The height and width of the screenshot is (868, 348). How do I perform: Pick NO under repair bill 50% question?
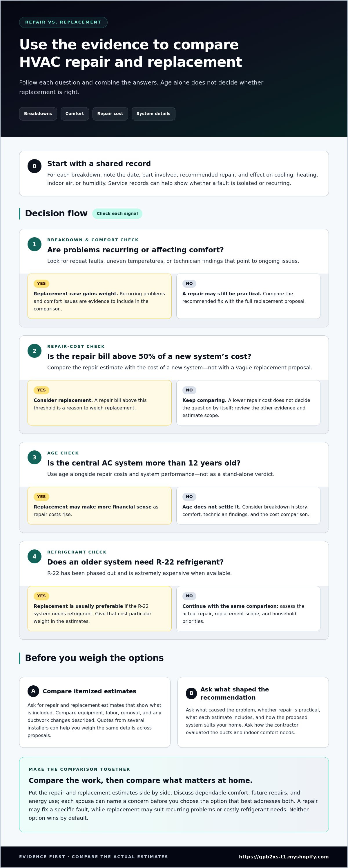189,390
